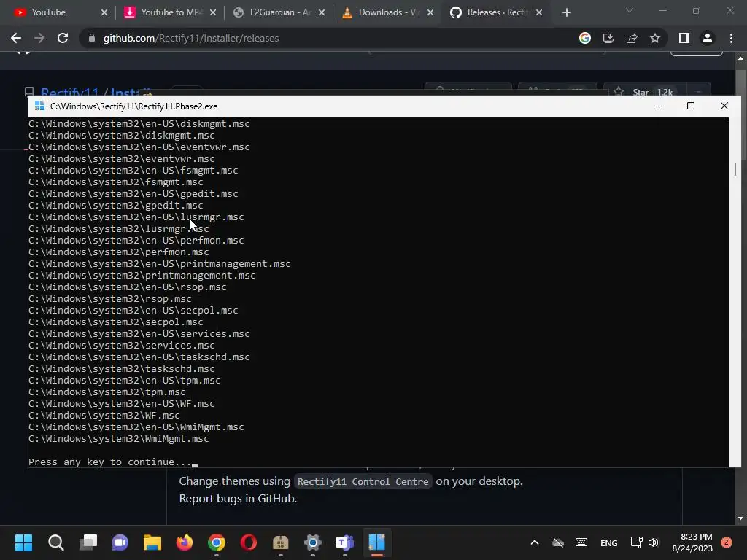
Task: Open the Windows Start menu
Action: [23, 542]
